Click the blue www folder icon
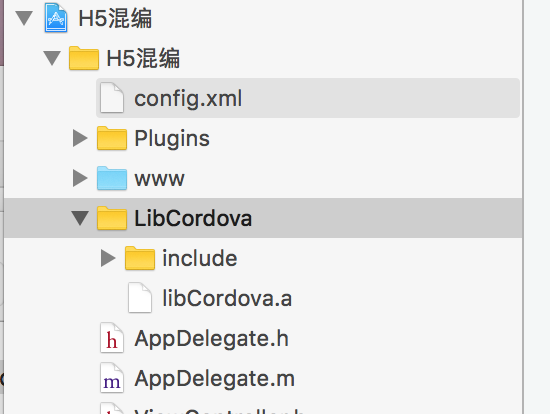This screenshot has width=550, height=414. tap(112, 178)
